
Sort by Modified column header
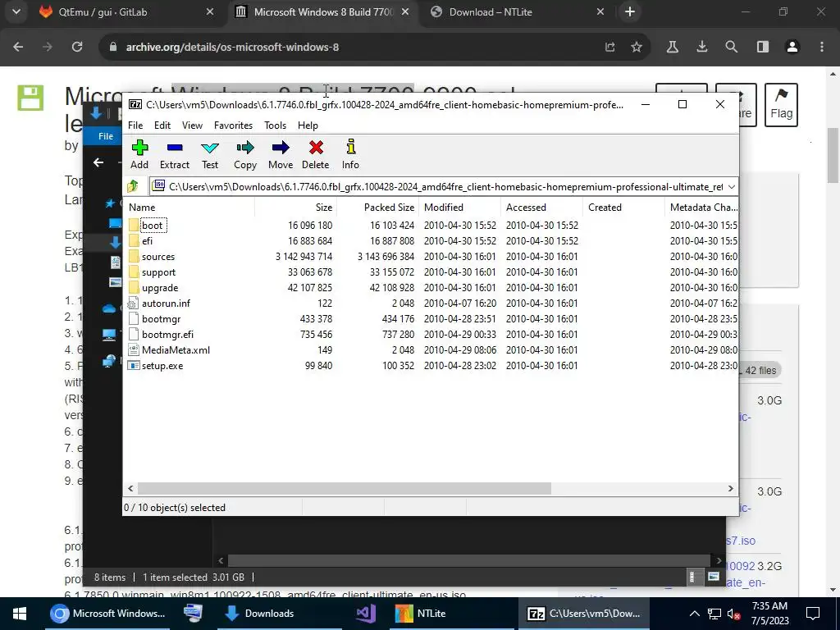coord(459,208)
